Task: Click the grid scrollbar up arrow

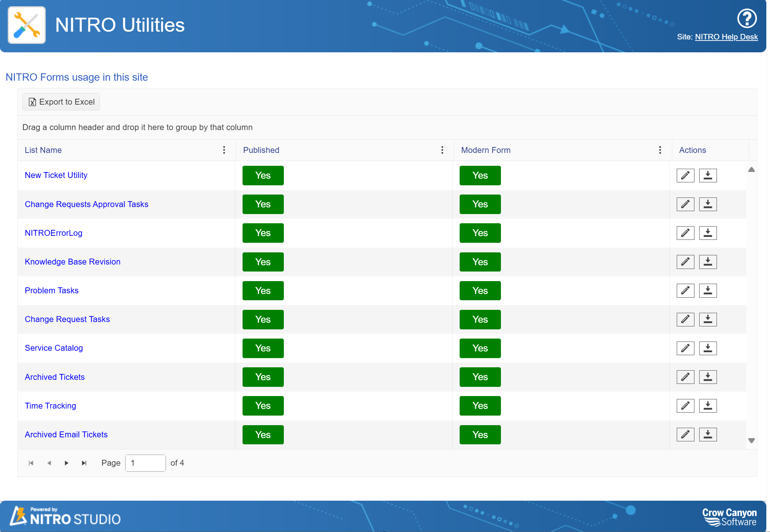Action: coord(751,169)
